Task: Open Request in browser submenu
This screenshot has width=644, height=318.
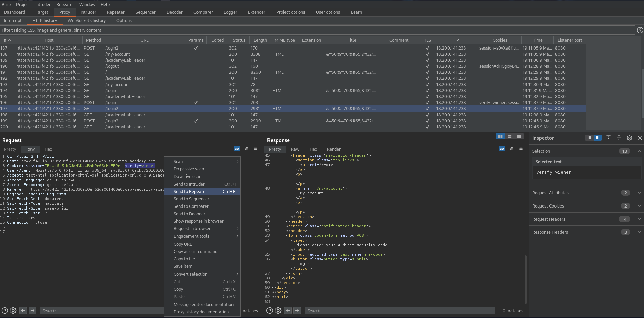Action: tap(202, 228)
